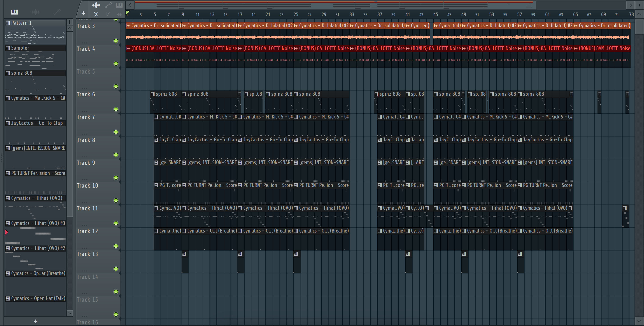
Task: Click the horizontal timeline overview scrollbar
Action: pyautogui.click(x=335, y=5)
